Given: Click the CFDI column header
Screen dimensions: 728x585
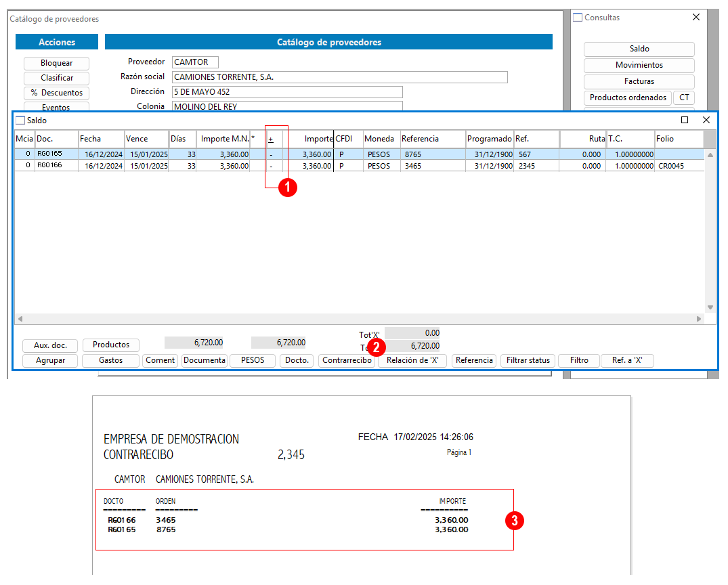Looking at the screenshot, I should click(348, 139).
